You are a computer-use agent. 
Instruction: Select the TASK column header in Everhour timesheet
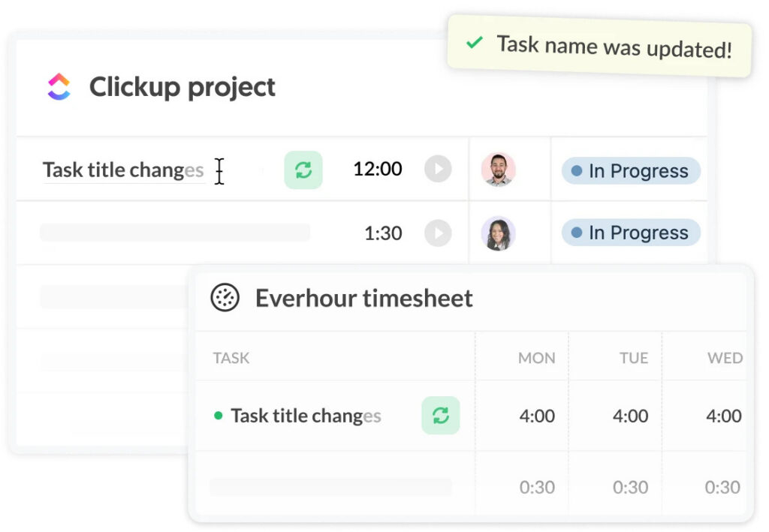231,357
